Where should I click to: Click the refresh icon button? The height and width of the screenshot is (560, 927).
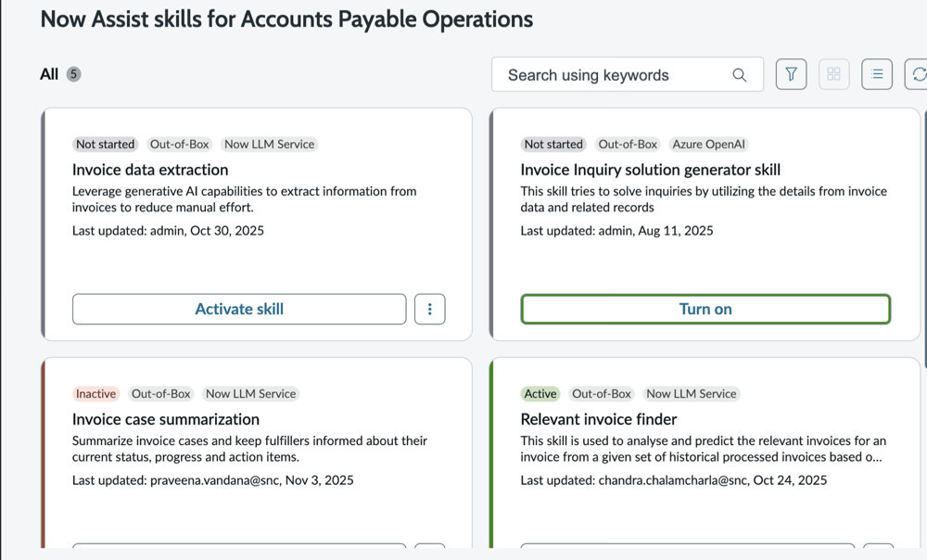click(x=917, y=74)
